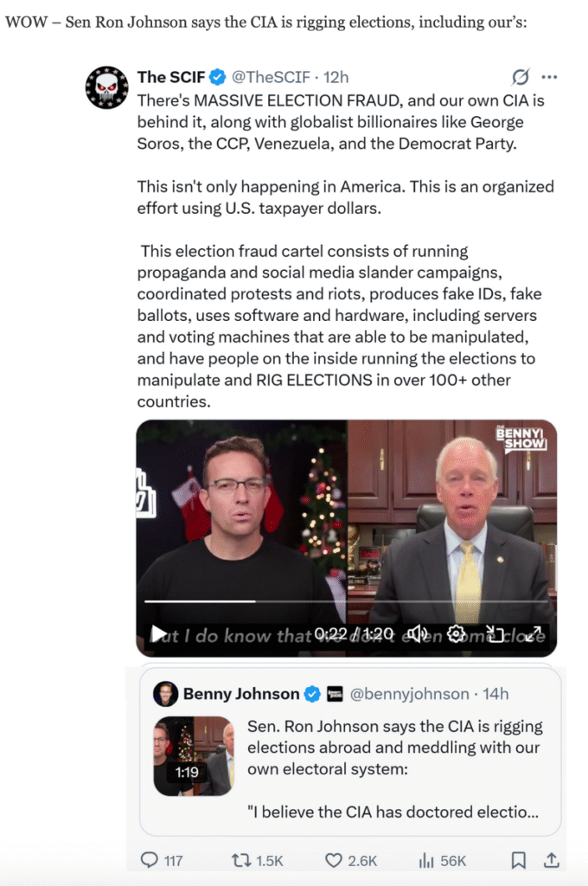588x886 pixels.
Task: View tweet analytics showing 56K views
Action: pos(425,860)
